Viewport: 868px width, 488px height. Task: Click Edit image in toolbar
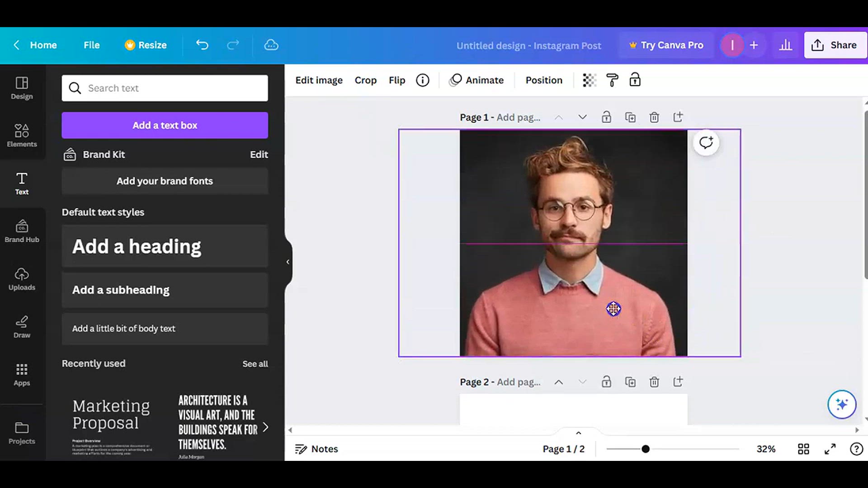pos(319,80)
